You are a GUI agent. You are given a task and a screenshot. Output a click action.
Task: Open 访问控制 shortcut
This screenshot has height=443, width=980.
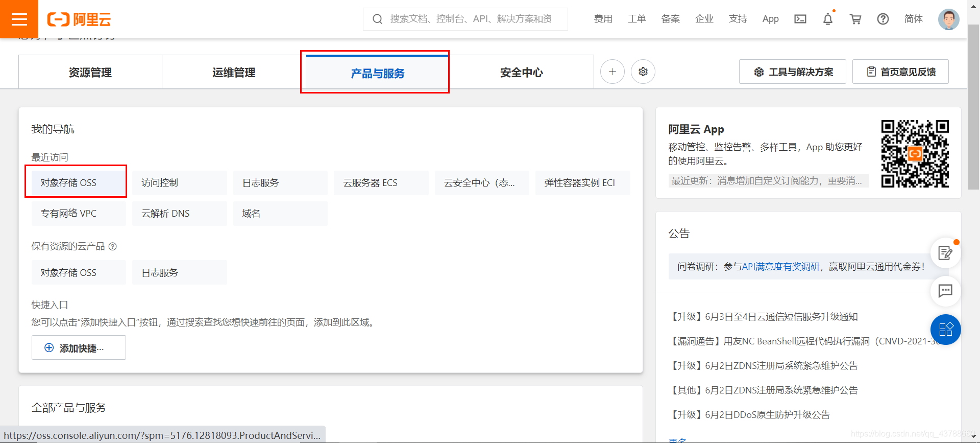point(180,182)
